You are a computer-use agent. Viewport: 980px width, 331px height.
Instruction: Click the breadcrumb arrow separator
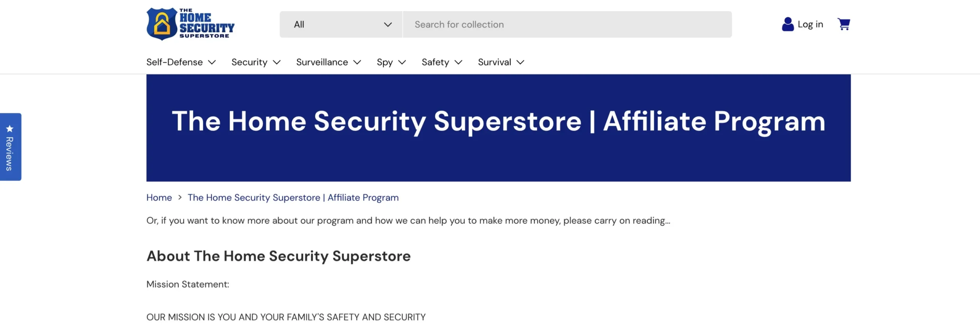point(180,198)
